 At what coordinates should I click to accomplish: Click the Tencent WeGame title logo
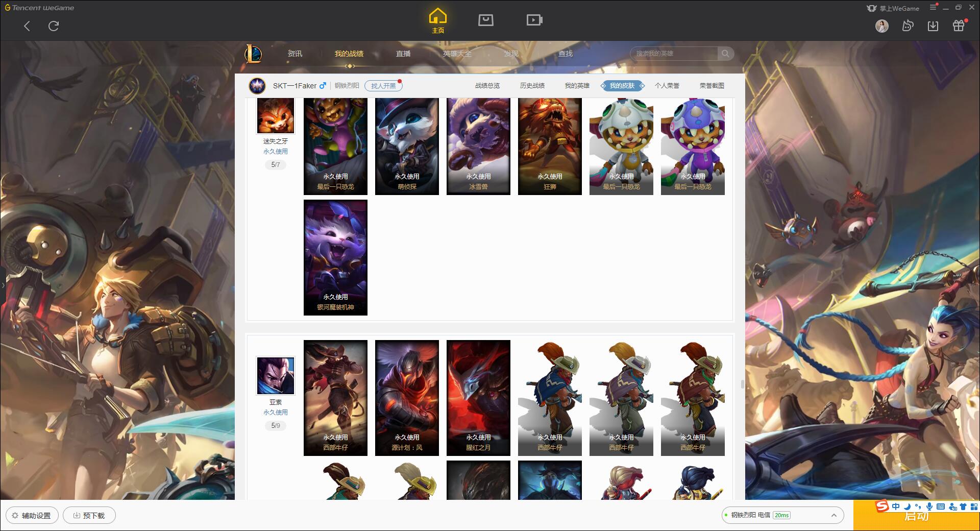point(39,8)
